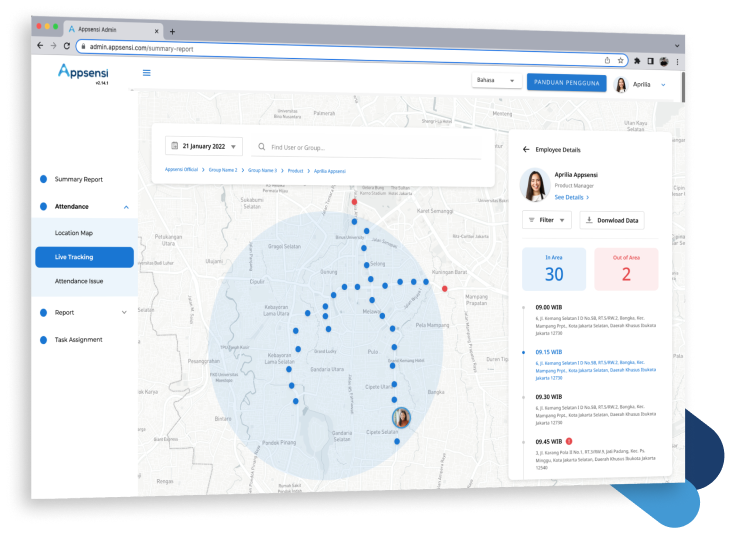Click red out-of-area dot near Kuningan Barat
Viewport: 738px width, 538px height.
click(444, 289)
